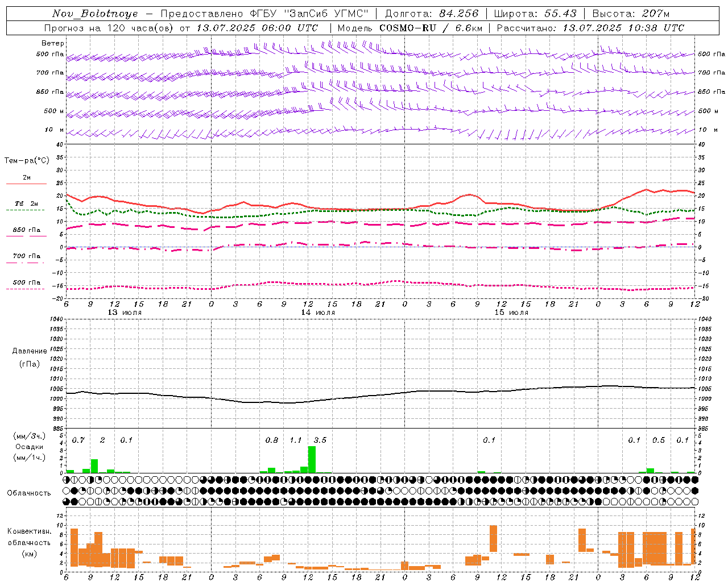
Task: Click the "(мм/3ч.)" precipitation unit label
Action: click(x=30, y=436)
